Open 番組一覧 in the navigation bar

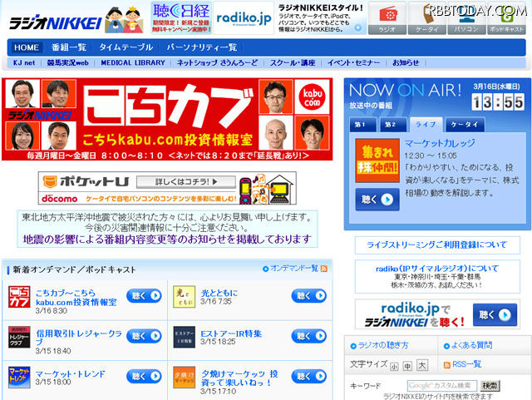pyautogui.click(x=69, y=47)
